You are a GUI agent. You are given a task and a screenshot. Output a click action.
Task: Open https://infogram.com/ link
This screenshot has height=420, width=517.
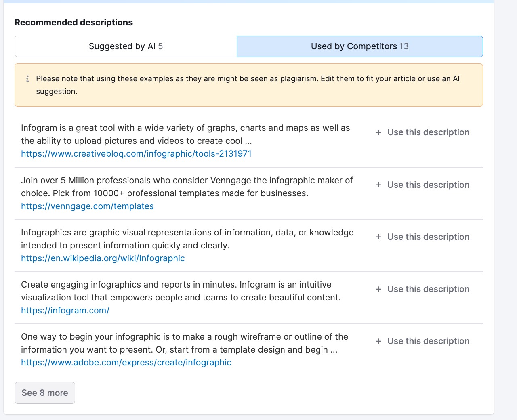(x=65, y=311)
